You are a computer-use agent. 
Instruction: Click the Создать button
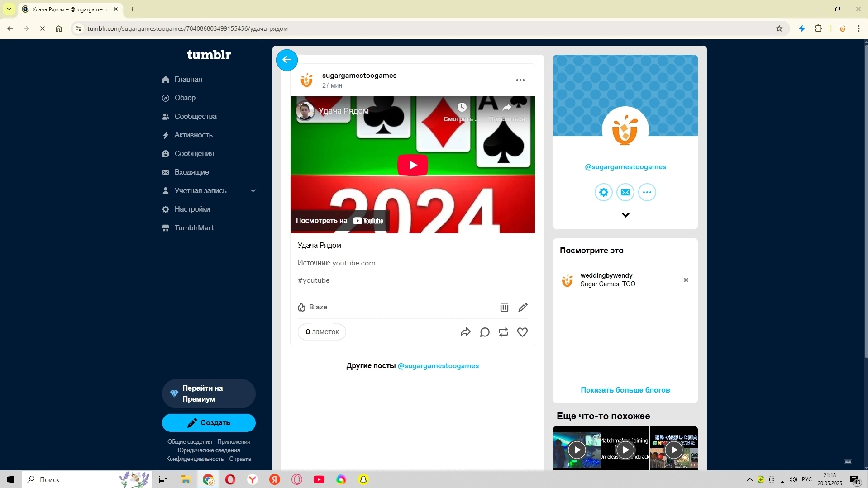coord(209,423)
